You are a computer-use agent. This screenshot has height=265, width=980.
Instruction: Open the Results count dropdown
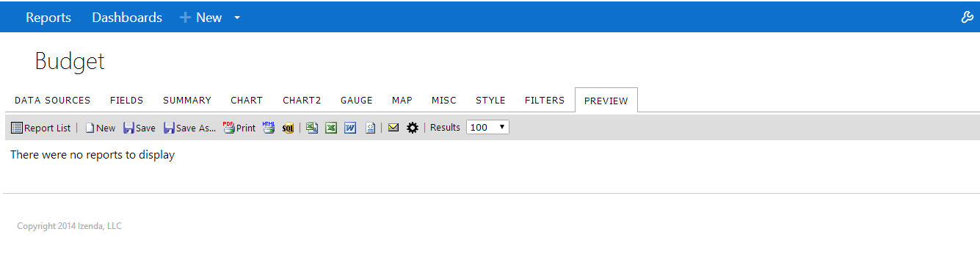point(487,127)
